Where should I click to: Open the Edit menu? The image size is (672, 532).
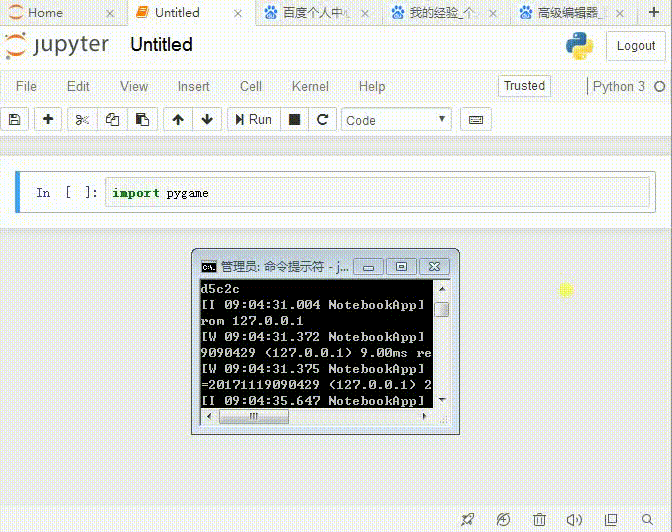[x=78, y=86]
